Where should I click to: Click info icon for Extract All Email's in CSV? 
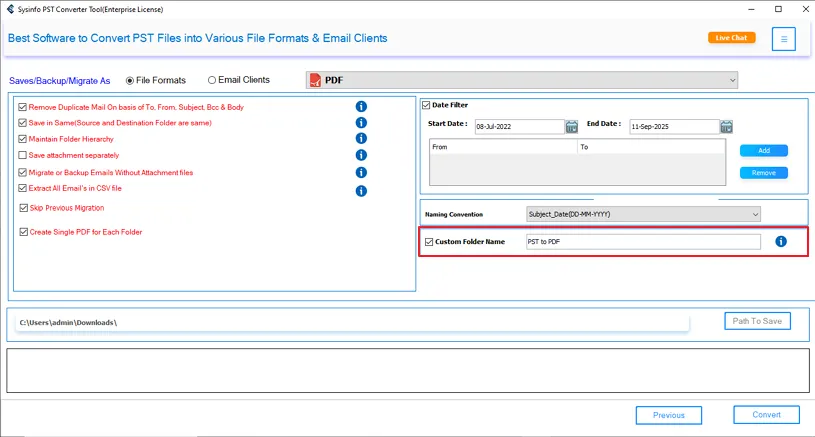click(x=361, y=190)
